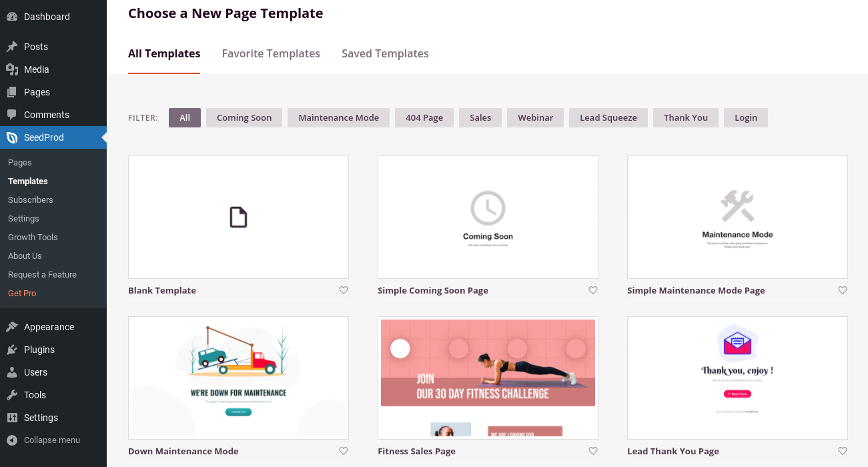Choose the Blank Template thumbnail

coord(238,217)
